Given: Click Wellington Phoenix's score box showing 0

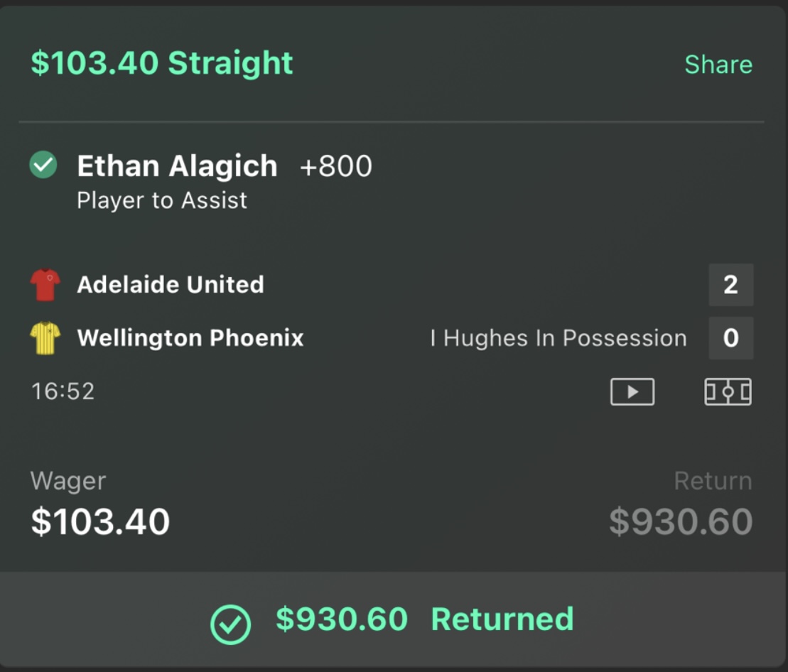Looking at the screenshot, I should click(730, 338).
